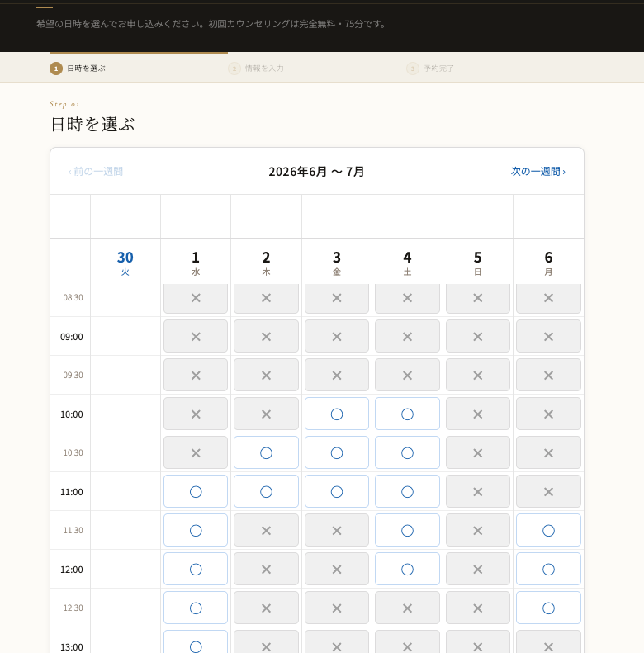Screen dimensions: 644x653
Task: Click unavailable 11:30 slot on Thursday 2
Action: 266,530
